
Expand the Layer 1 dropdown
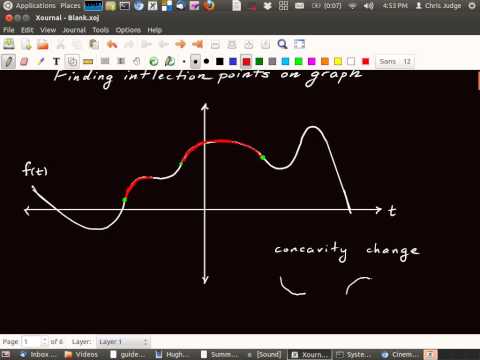pyautogui.click(x=123, y=342)
